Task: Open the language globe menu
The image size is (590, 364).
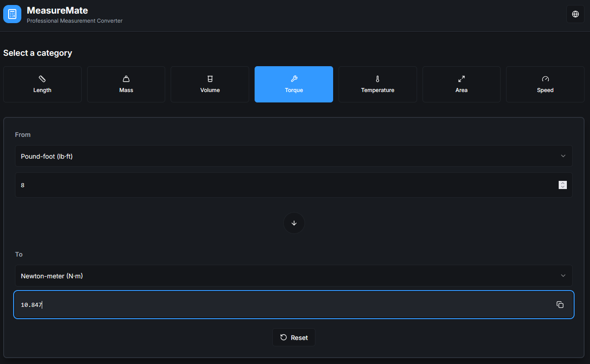Action: pyautogui.click(x=575, y=14)
